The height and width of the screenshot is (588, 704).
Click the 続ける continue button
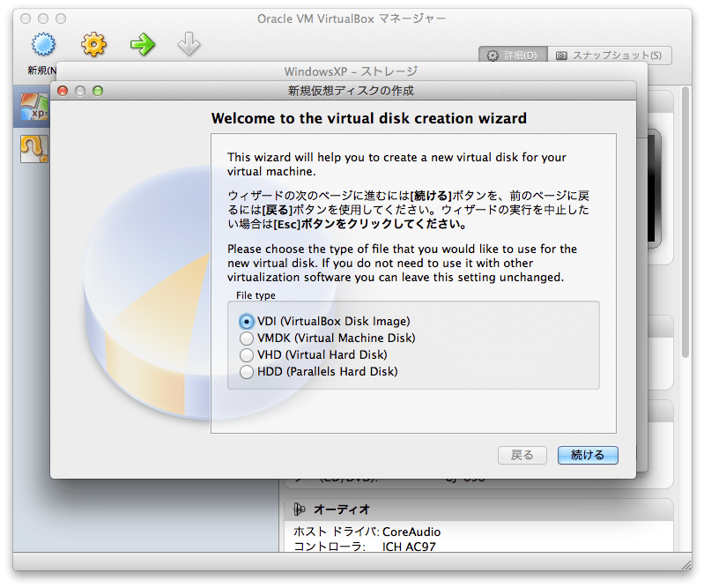point(588,455)
